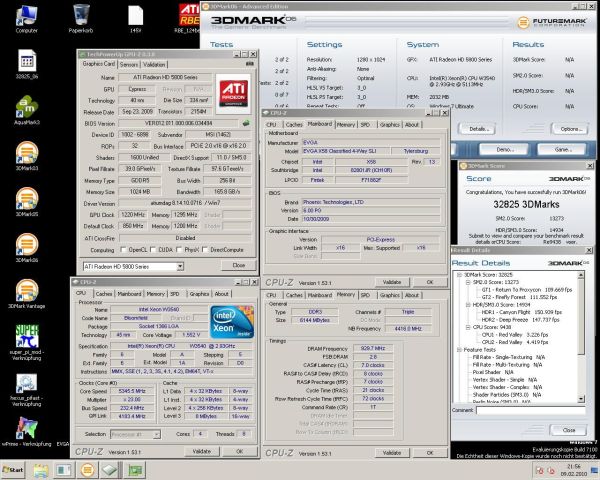Image resolution: width=600 pixels, height=480 pixels.
Task: Click Result Details scrollbar down arrow
Action: point(581,399)
